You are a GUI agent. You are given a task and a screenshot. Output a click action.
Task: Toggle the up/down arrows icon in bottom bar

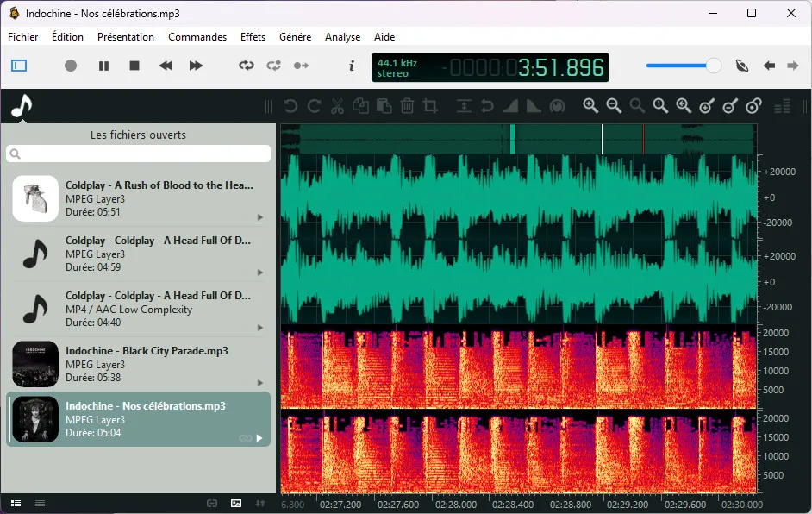[x=260, y=503]
